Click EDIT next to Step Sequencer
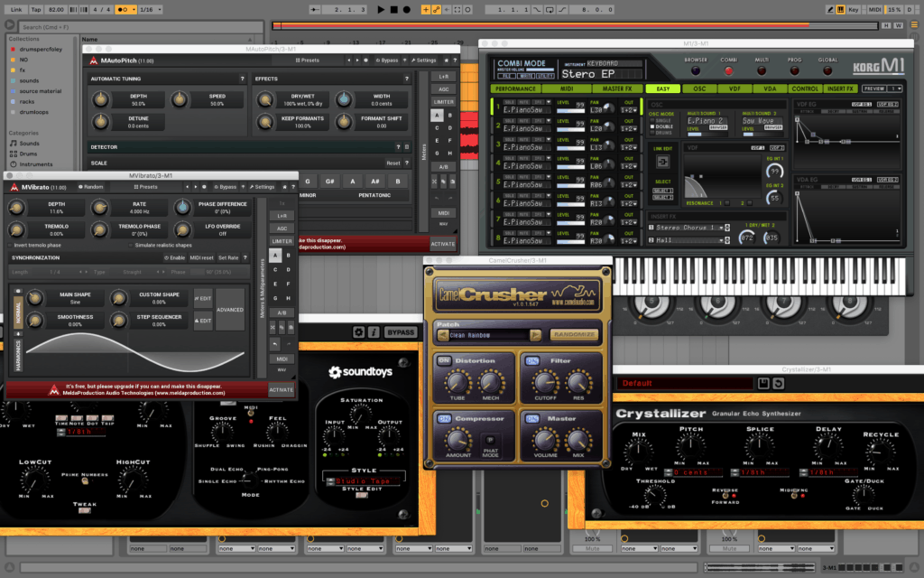 203,321
